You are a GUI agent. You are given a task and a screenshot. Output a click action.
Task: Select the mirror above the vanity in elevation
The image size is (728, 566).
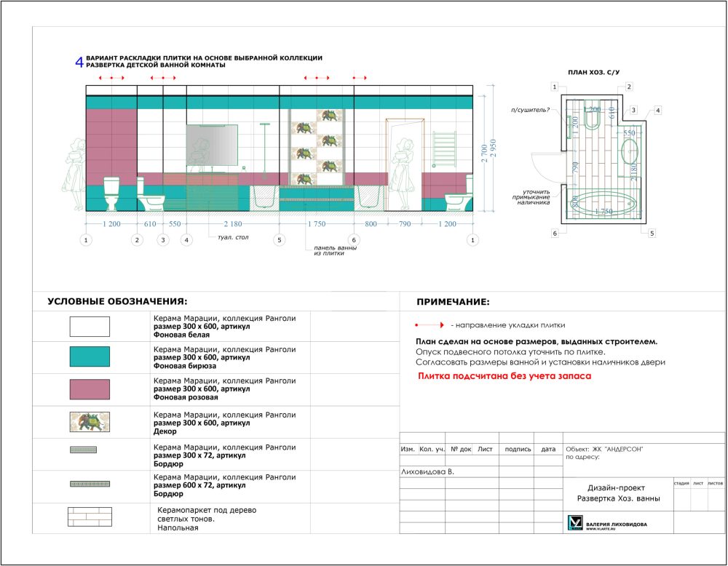[x=213, y=145]
